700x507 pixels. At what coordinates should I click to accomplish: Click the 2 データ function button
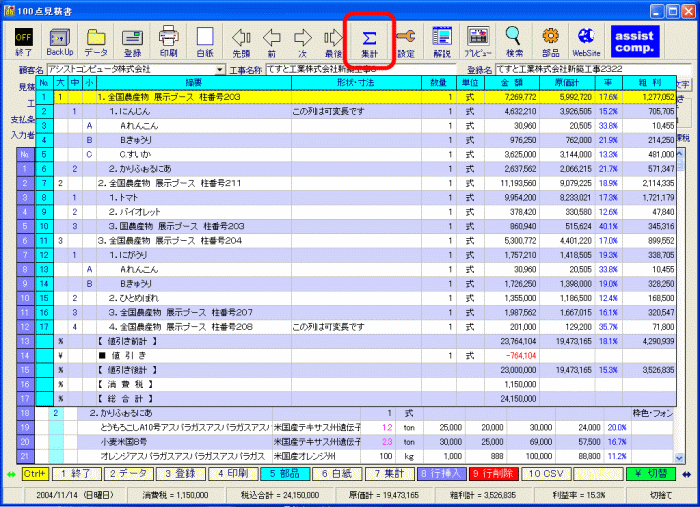coord(129,474)
